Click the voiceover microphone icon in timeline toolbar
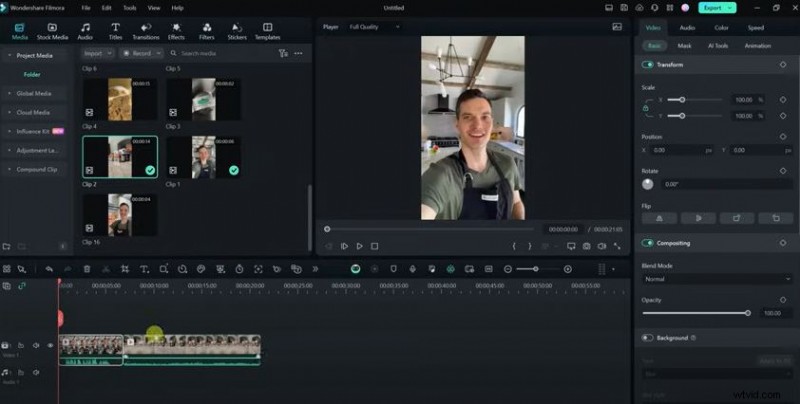Viewport: 800px width, 404px height. pyautogui.click(x=412, y=269)
